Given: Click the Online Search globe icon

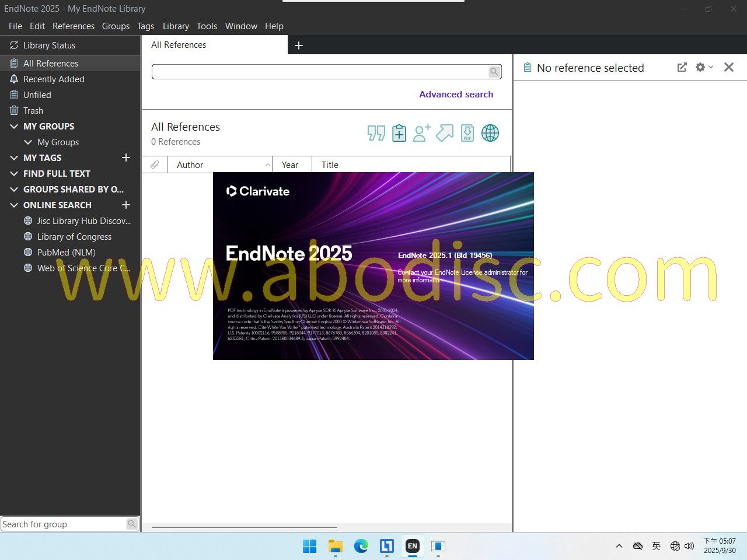Looking at the screenshot, I should [x=490, y=133].
